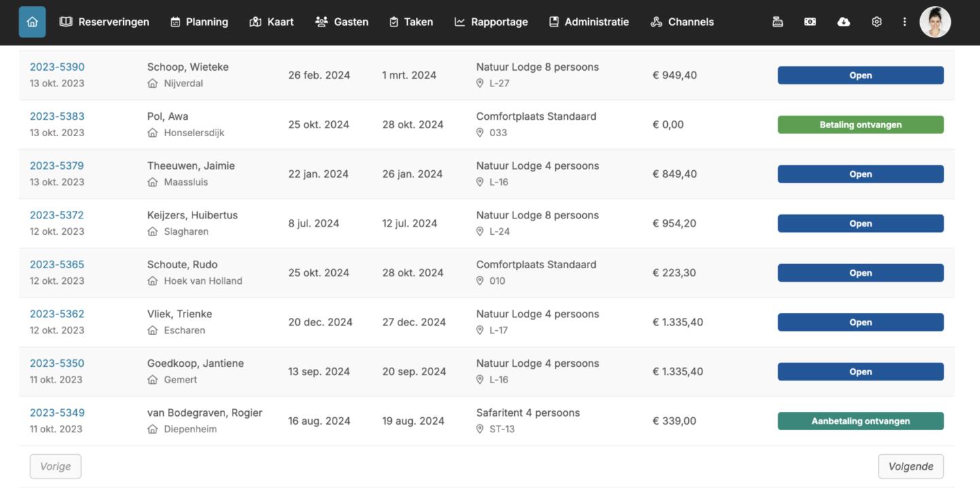The image size is (980, 501).
Task: Open reservation 2023-5390
Action: pos(57,67)
